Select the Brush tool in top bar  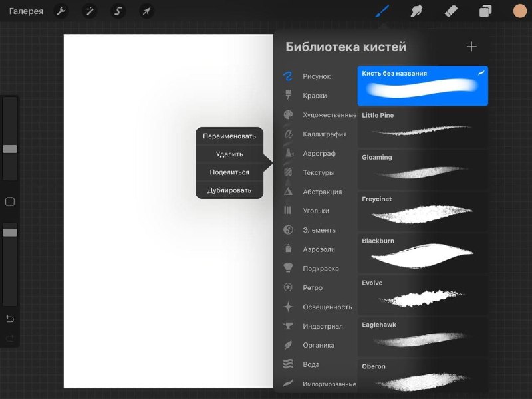tap(383, 11)
